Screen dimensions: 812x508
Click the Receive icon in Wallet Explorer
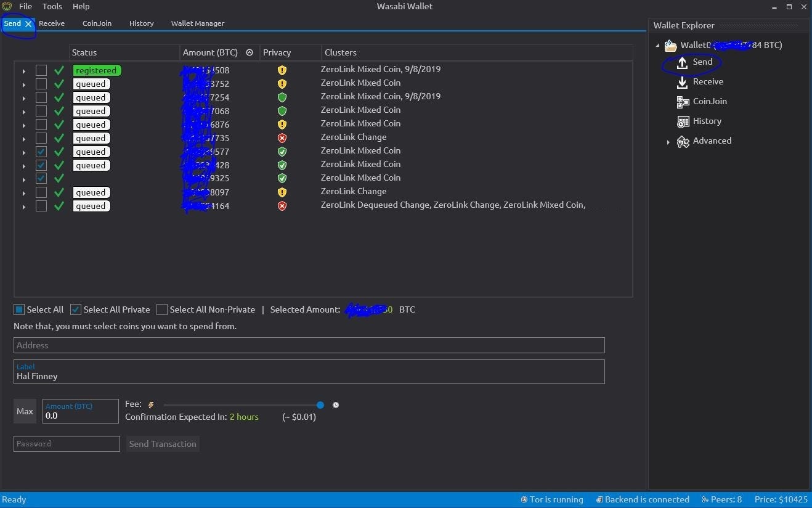click(x=682, y=82)
